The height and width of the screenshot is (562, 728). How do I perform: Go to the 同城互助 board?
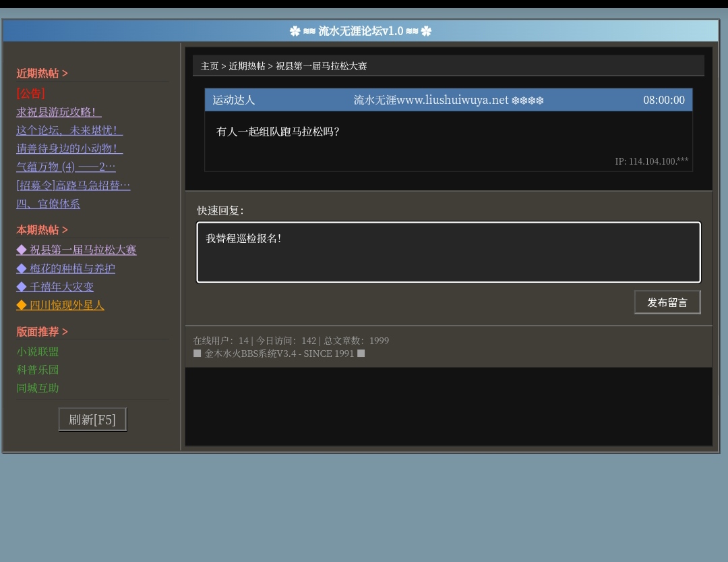(x=38, y=388)
